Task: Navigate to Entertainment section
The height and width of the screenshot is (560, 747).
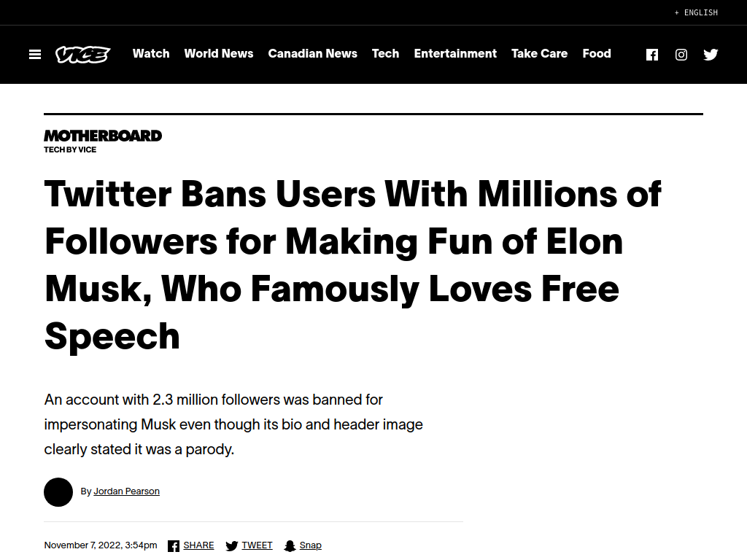Action: point(455,53)
